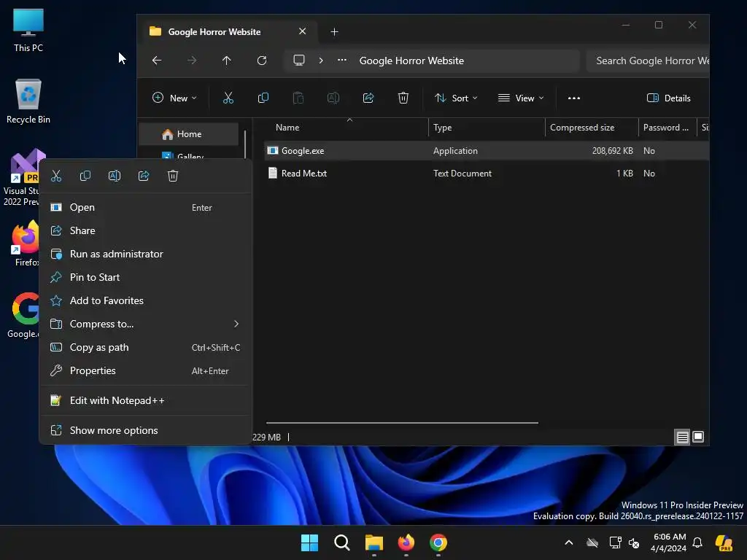Image resolution: width=747 pixels, height=560 pixels.
Task: Select This PC desktop icon
Action: click(x=28, y=30)
